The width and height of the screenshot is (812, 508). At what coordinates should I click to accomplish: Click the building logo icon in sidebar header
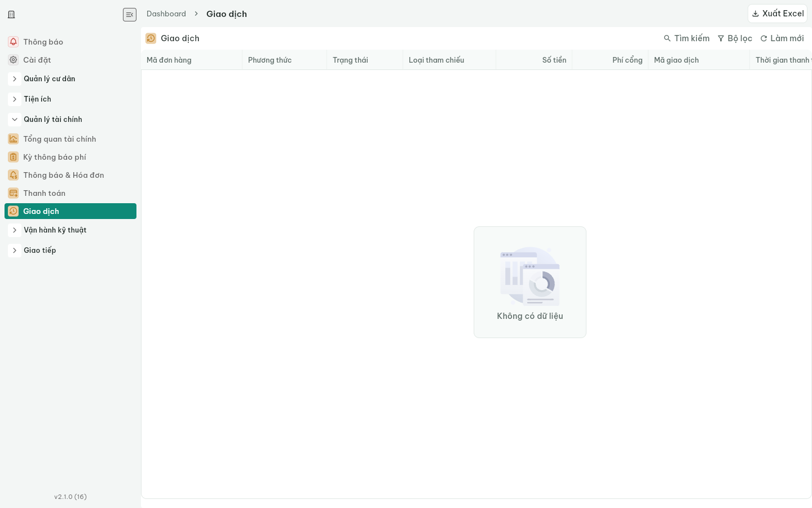[x=11, y=15]
